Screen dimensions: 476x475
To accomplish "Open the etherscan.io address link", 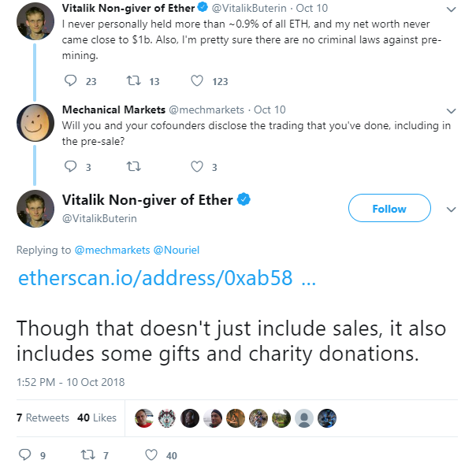I will [167, 277].
